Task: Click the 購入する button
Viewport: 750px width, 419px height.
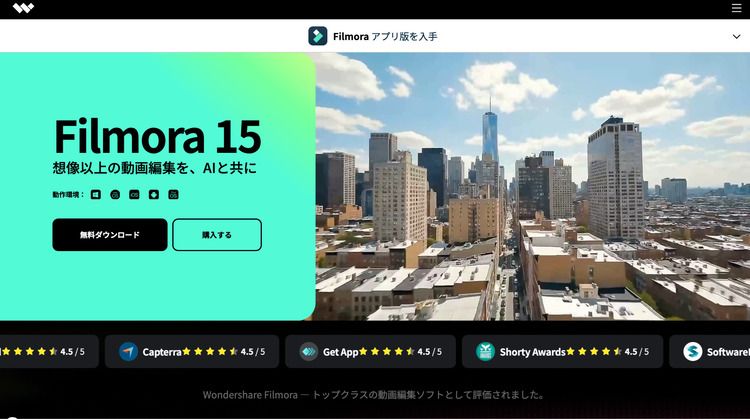Action: click(217, 235)
